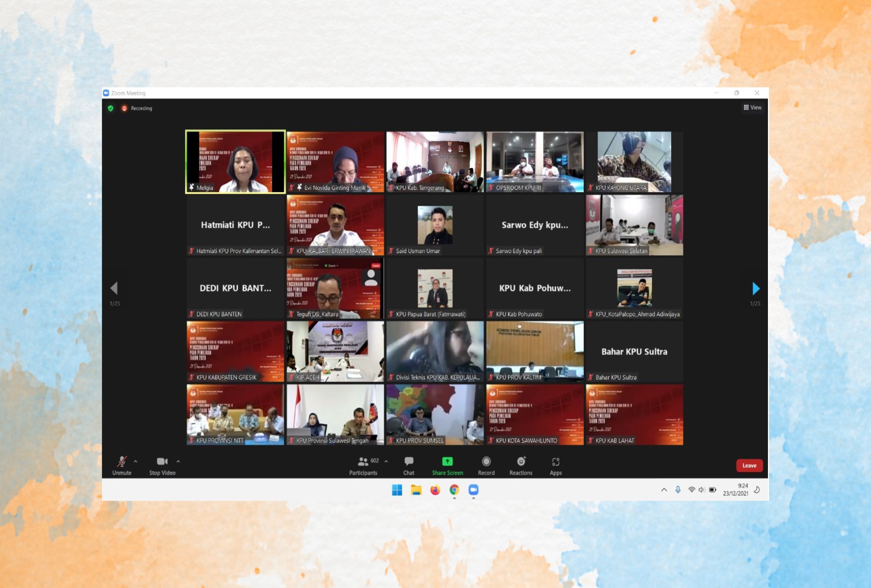Image resolution: width=871 pixels, height=588 pixels.
Task: Open the View layout menu
Action: 752,108
